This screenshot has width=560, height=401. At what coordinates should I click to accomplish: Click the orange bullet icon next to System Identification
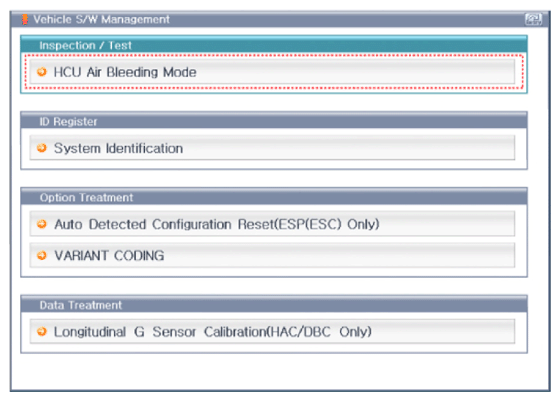(42, 148)
